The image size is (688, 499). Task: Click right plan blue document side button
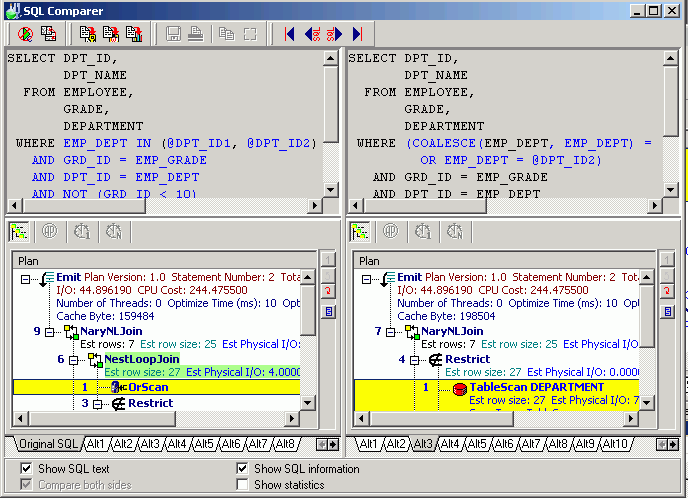pyautogui.click(x=667, y=312)
